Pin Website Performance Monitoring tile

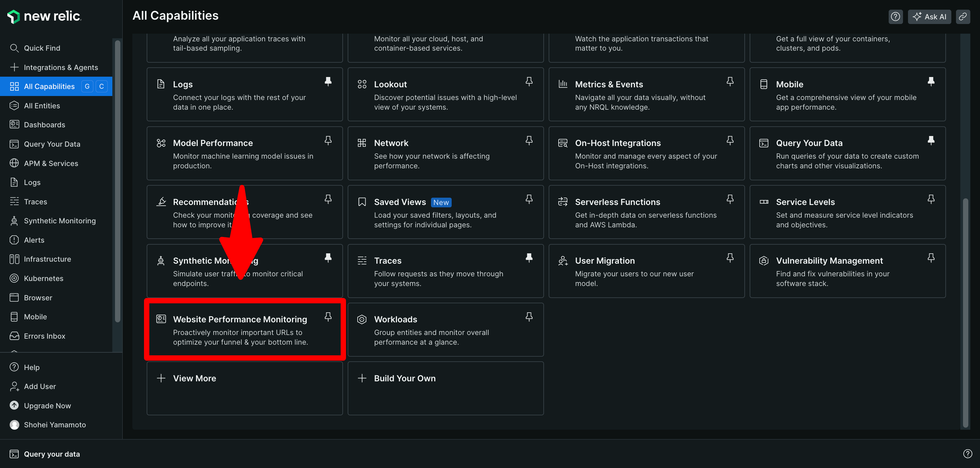(328, 317)
